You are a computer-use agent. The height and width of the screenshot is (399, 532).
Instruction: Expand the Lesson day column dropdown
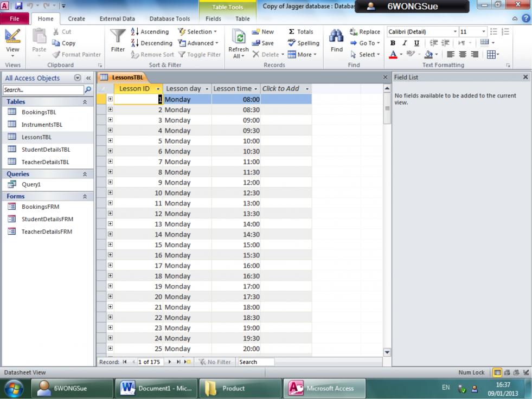(206, 89)
